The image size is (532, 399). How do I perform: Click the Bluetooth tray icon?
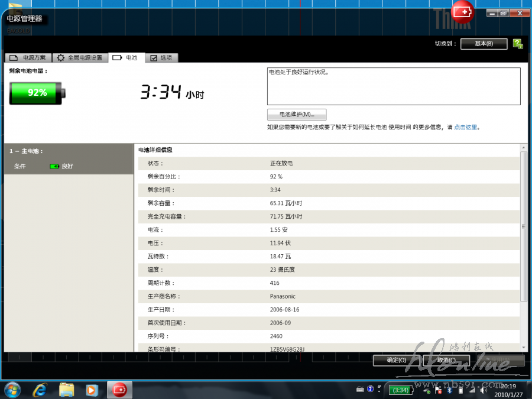448,390
